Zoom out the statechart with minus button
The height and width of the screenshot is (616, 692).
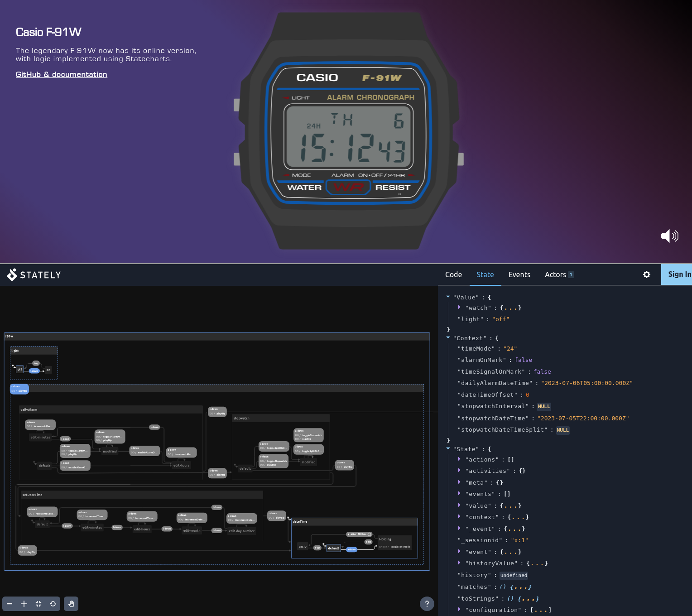(x=10, y=604)
